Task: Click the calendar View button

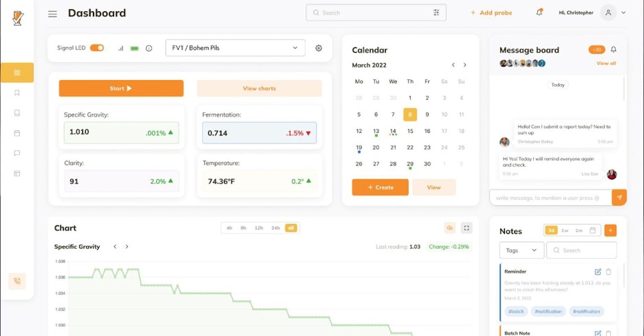Action: click(434, 187)
